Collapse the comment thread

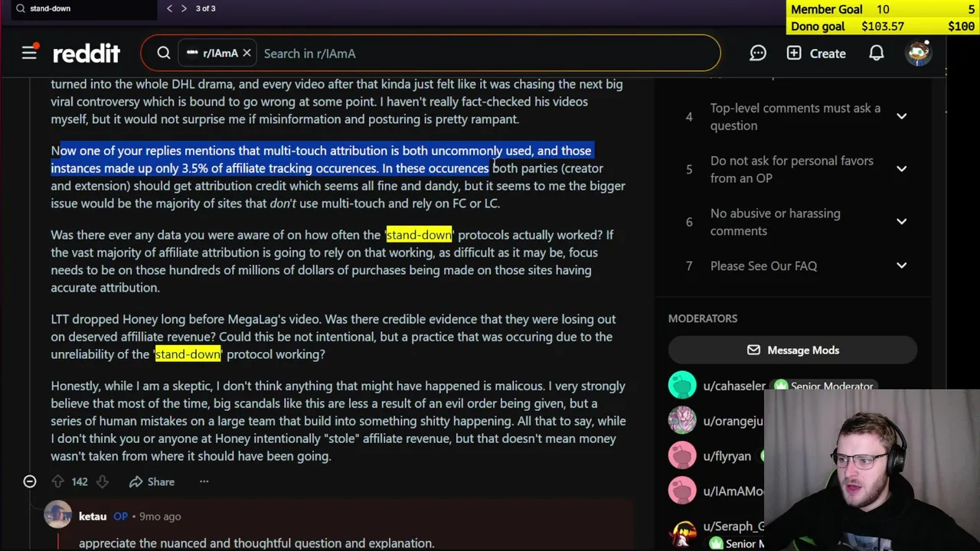click(30, 481)
